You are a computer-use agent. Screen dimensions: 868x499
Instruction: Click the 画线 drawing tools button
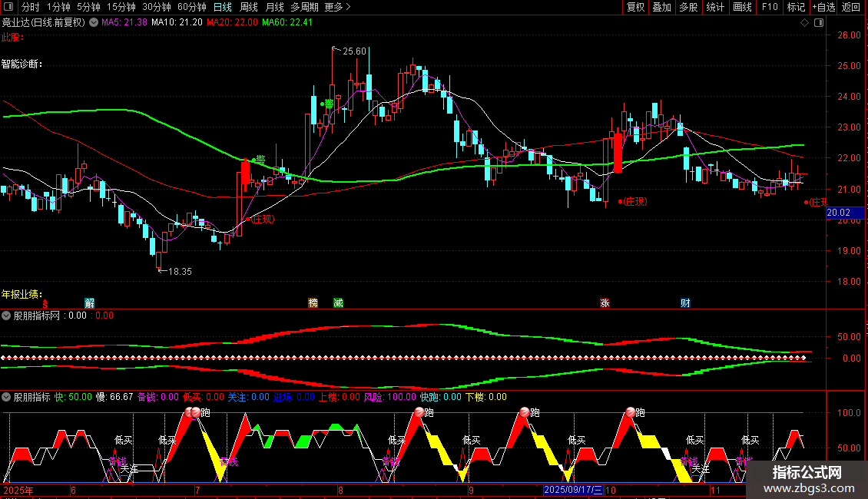pyautogui.click(x=742, y=7)
